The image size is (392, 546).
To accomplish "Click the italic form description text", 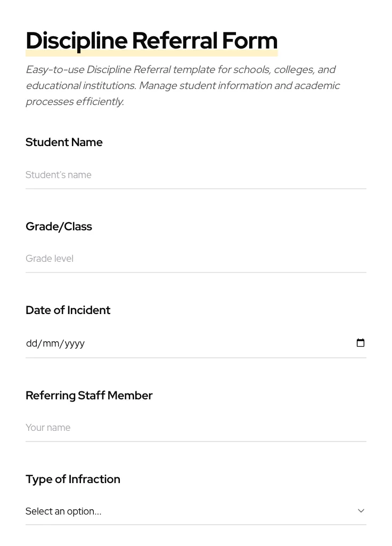I will click(183, 85).
